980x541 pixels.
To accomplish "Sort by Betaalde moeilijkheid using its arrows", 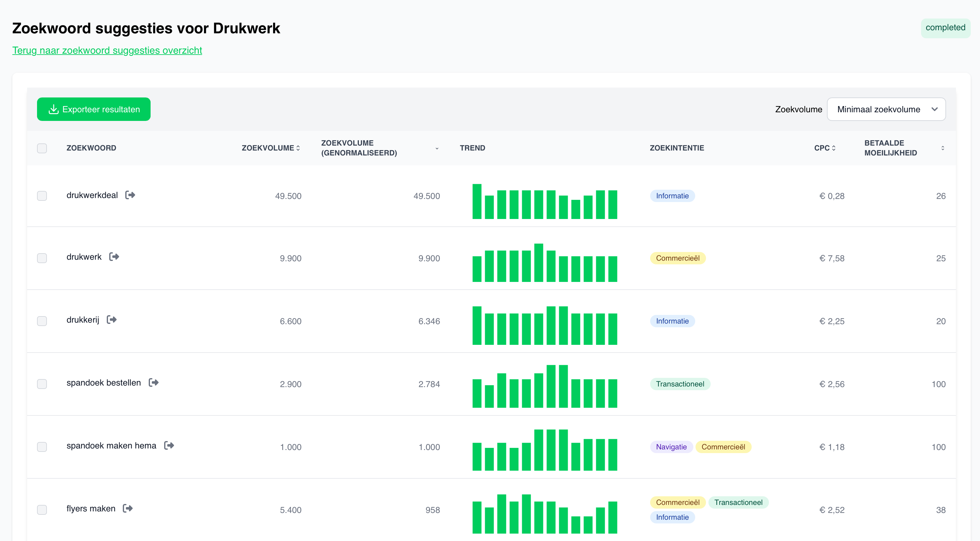I will click(943, 148).
